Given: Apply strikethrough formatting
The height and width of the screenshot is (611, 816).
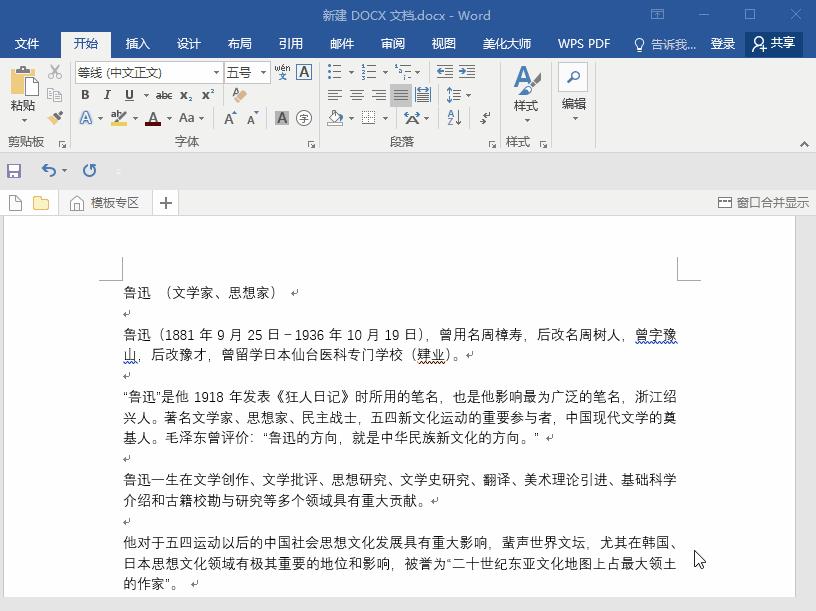Looking at the screenshot, I should (165, 95).
